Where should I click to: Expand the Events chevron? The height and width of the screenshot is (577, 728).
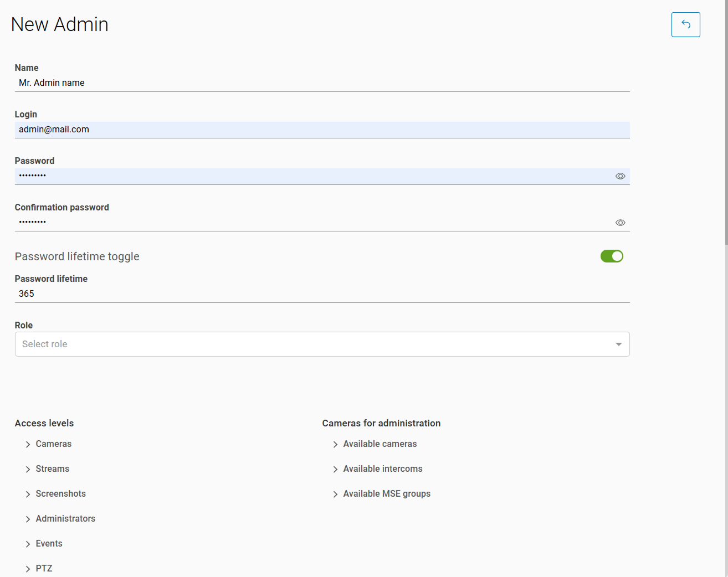28,544
